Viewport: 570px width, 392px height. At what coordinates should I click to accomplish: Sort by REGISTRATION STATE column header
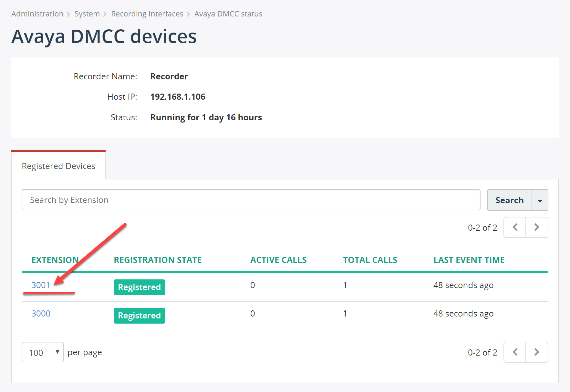click(x=158, y=260)
